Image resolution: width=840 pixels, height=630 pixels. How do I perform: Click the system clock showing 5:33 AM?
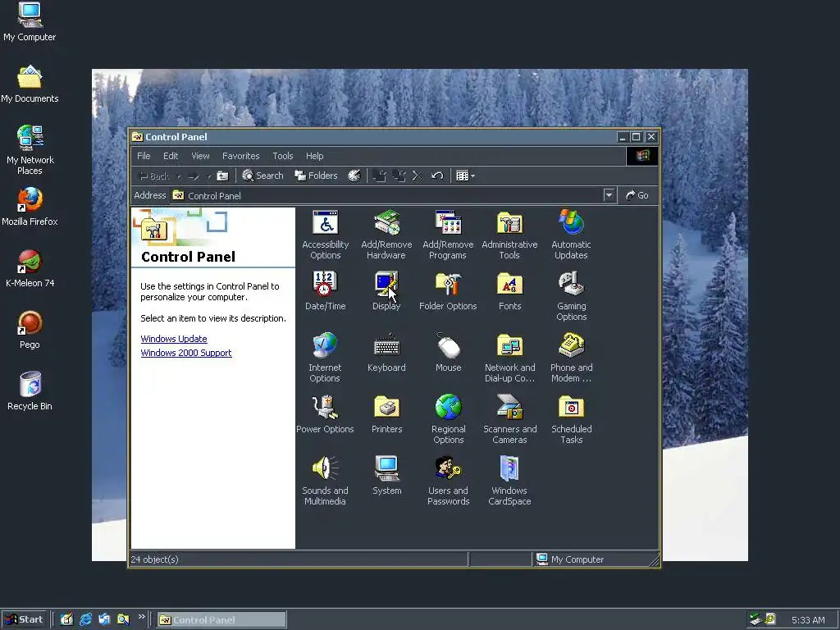click(808, 620)
